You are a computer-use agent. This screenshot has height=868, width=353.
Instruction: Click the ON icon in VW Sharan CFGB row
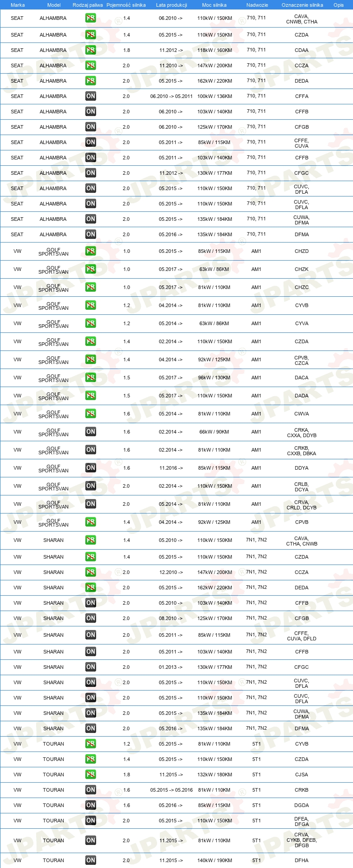coord(91,618)
